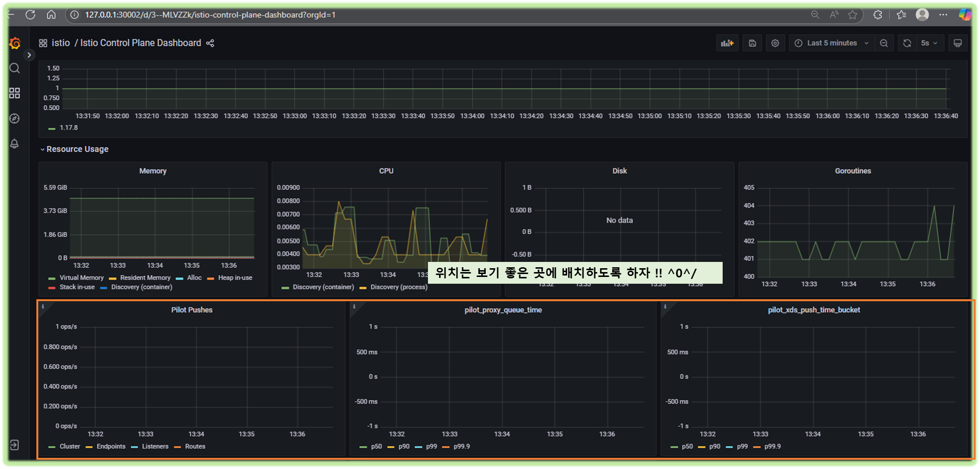Toggle Heap in-use legend series
The width and height of the screenshot is (980, 469).
point(235,278)
